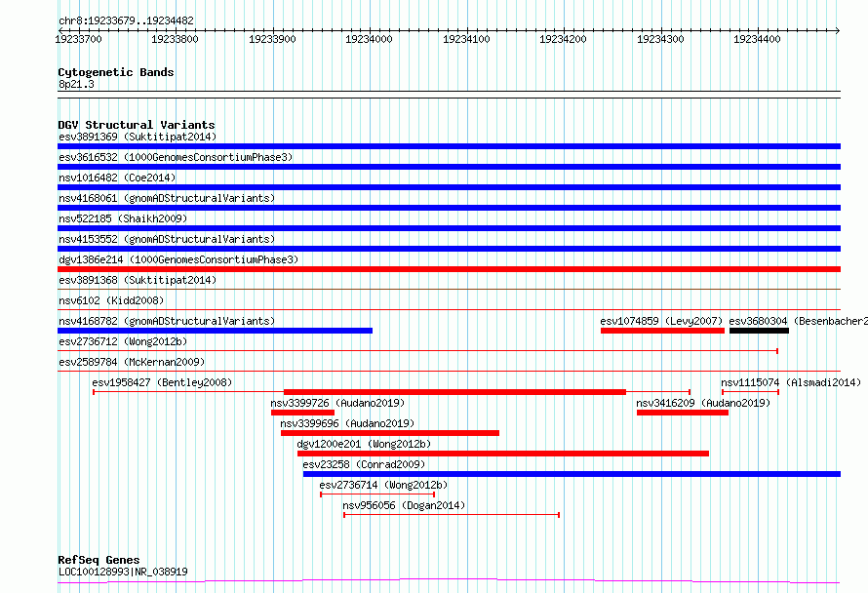868x593 pixels.
Task: Select the 8p21.3 band label
Action: [x=76, y=84]
